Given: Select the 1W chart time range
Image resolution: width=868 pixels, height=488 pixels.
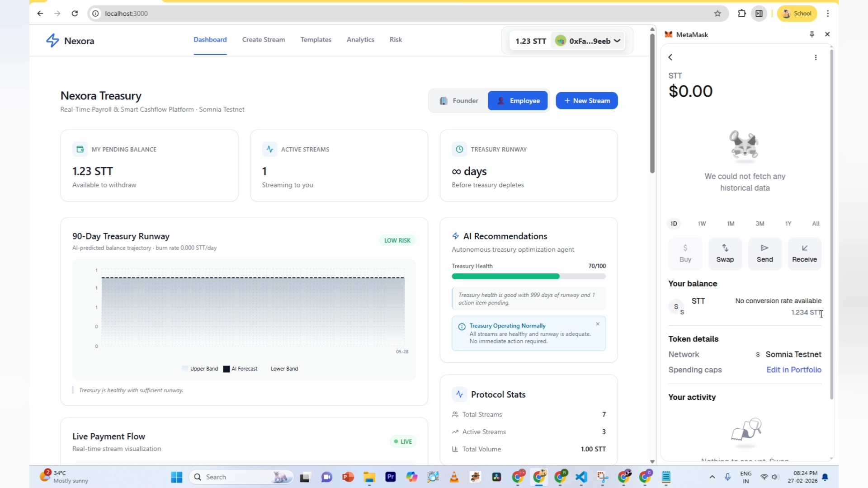Looking at the screenshot, I should click(x=702, y=224).
